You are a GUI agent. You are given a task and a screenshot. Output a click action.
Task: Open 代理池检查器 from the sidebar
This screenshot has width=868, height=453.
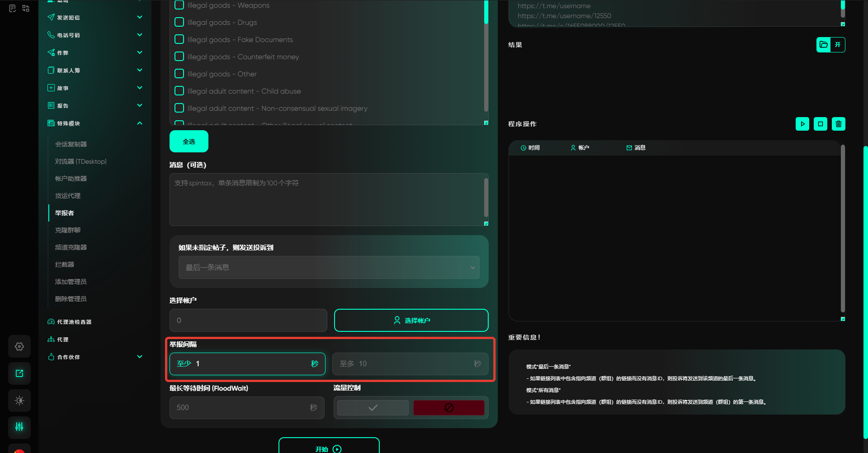tap(74, 322)
